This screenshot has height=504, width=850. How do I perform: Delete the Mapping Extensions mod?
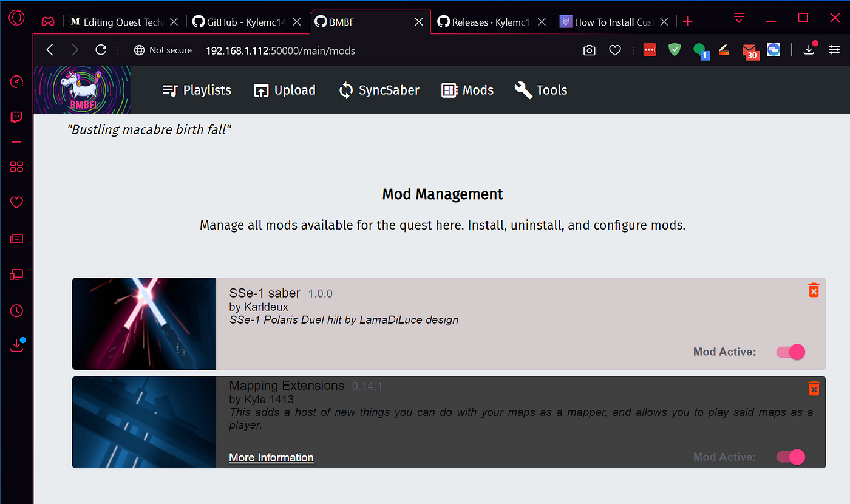coord(814,388)
